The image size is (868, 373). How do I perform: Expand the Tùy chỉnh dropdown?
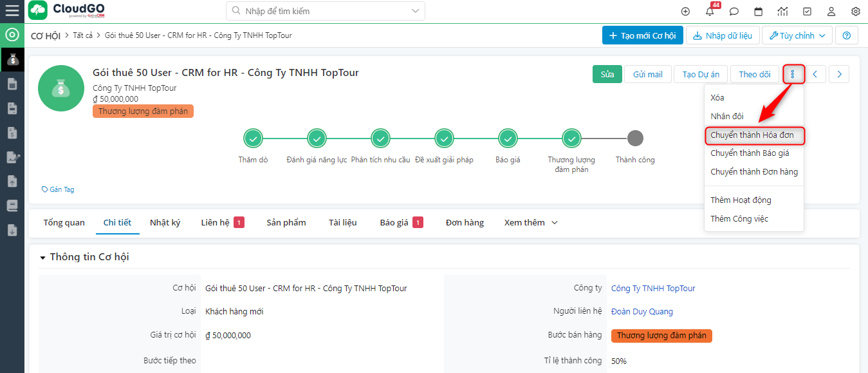click(797, 35)
